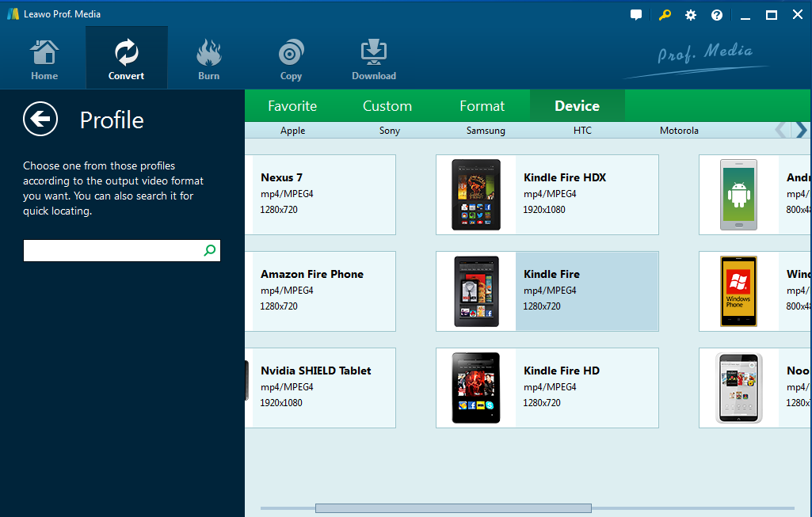
Task: Show Apple device profiles
Action: pos(292,131)
